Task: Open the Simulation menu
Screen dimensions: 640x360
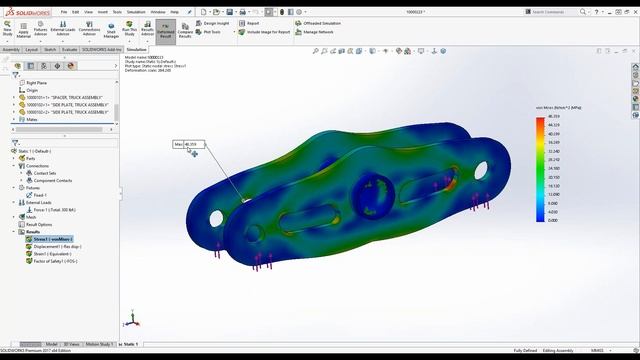Action: (x=136, y=12)
